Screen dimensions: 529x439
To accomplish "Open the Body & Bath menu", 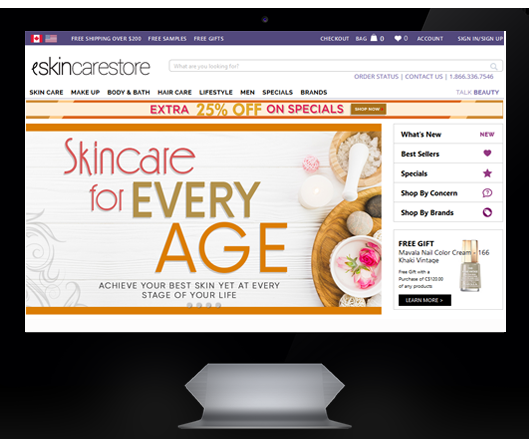I will (x=129, y=92).
